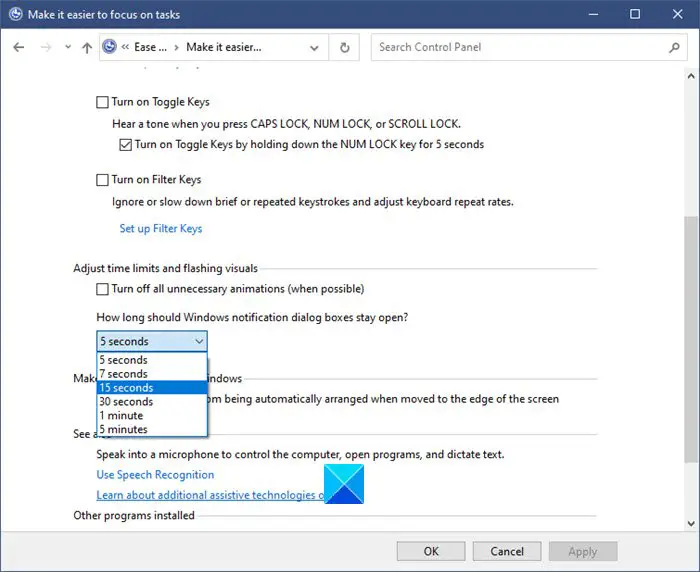Go back using the back arrow
The width and height of the screenshot is (700, 572).
tap(19, 47)
